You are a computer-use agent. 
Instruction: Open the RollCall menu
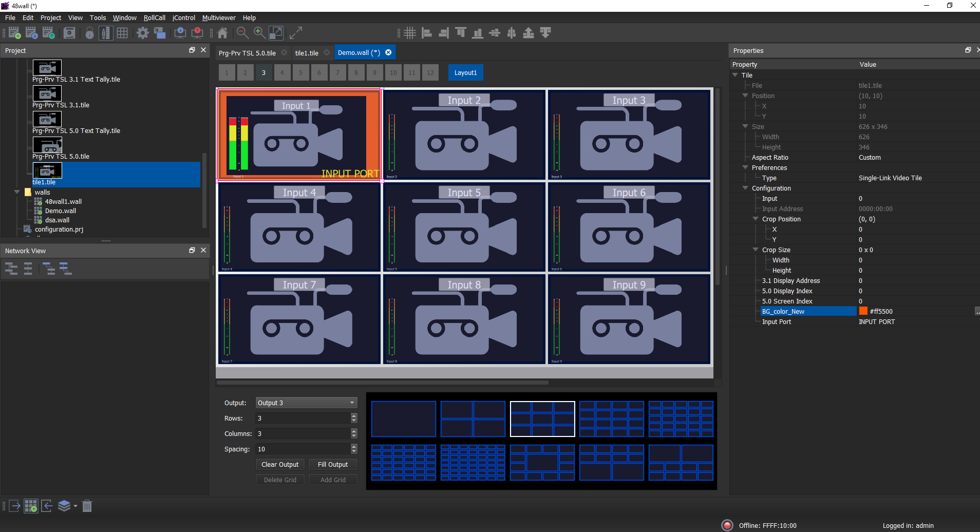click(155, 17)
